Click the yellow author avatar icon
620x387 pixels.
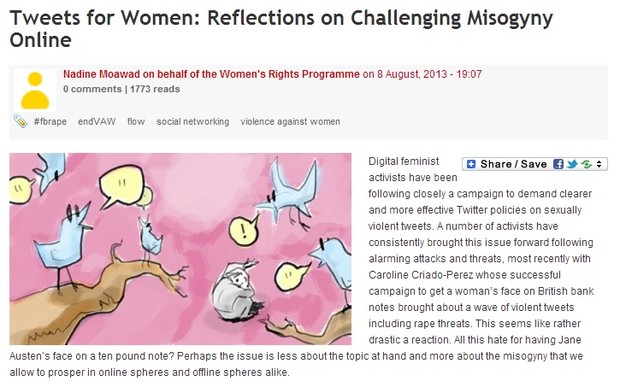click(35, 91)
